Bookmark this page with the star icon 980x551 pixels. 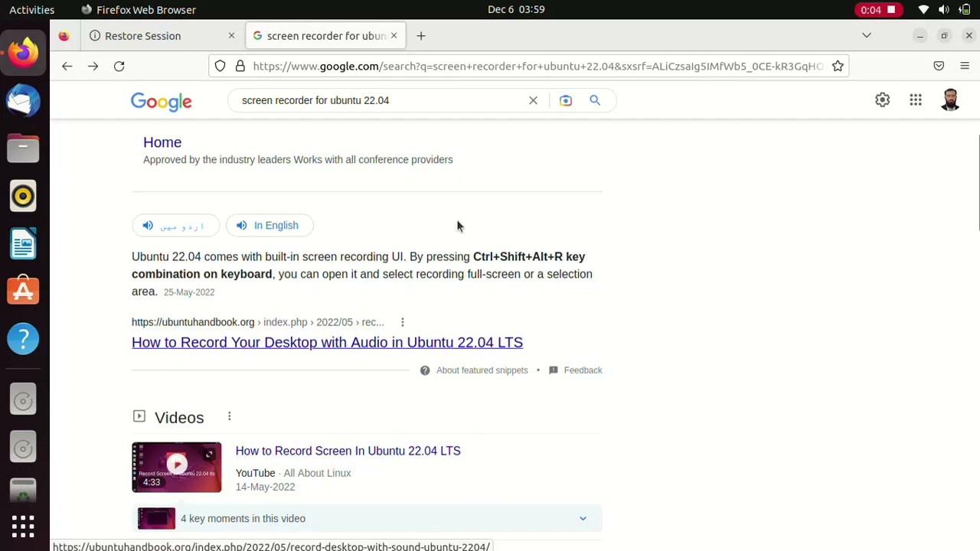838,67
